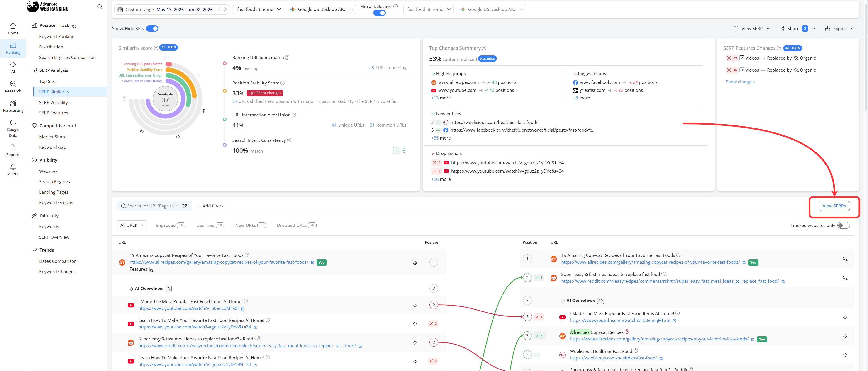Image resolution: width=868 pixels, height=371 pixels.
Task: Toggle Show/Hide KPIs switch
Action: (152, 29)
